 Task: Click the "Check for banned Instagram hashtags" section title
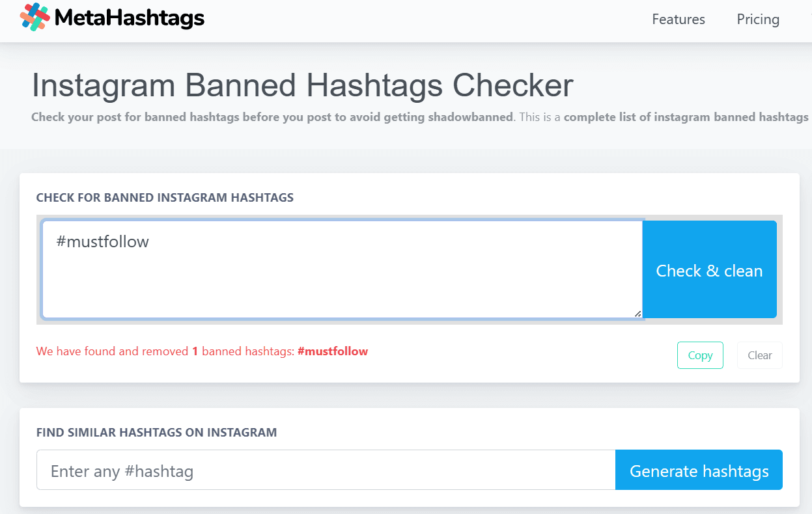[165, 197]
